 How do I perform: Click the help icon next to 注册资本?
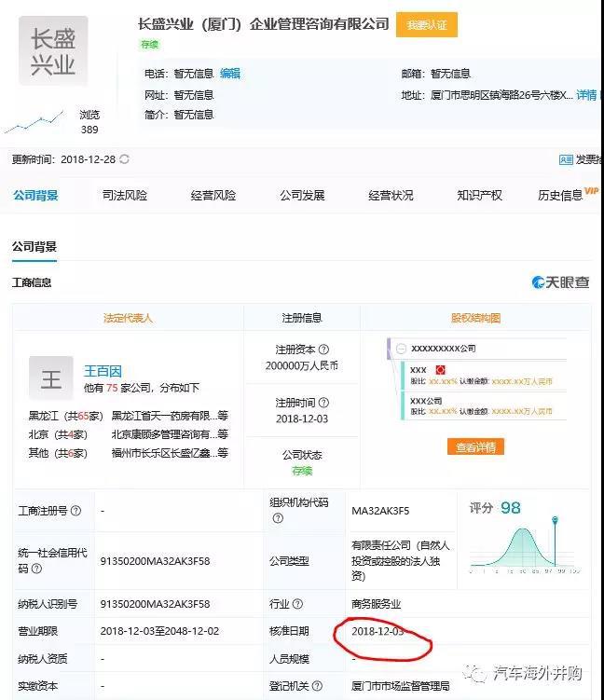pos(324,350)
